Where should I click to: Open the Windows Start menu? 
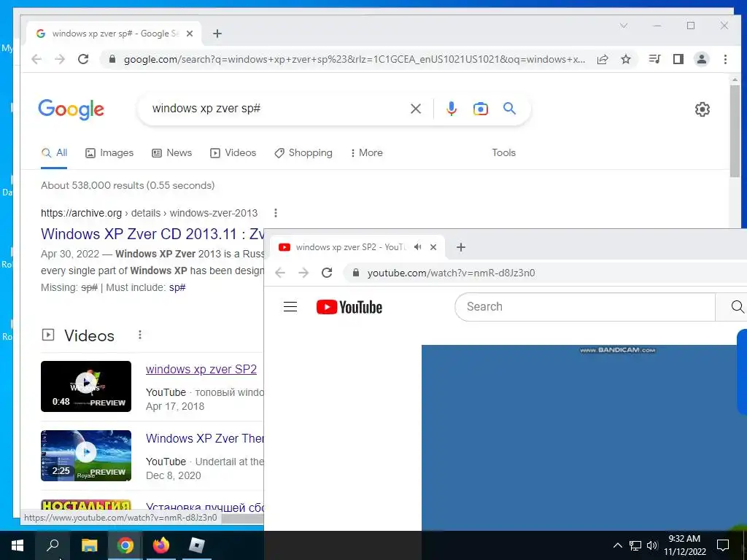tap(18, 545)
